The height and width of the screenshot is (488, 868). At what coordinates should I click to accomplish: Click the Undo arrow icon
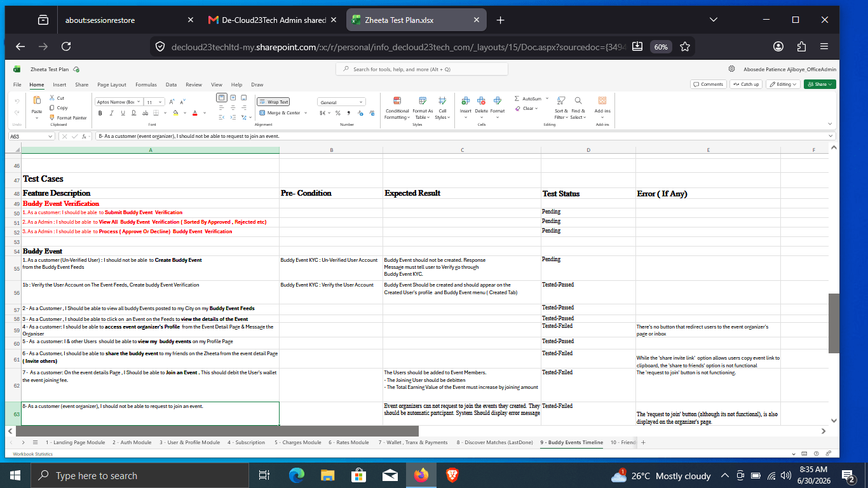(17, 101)
